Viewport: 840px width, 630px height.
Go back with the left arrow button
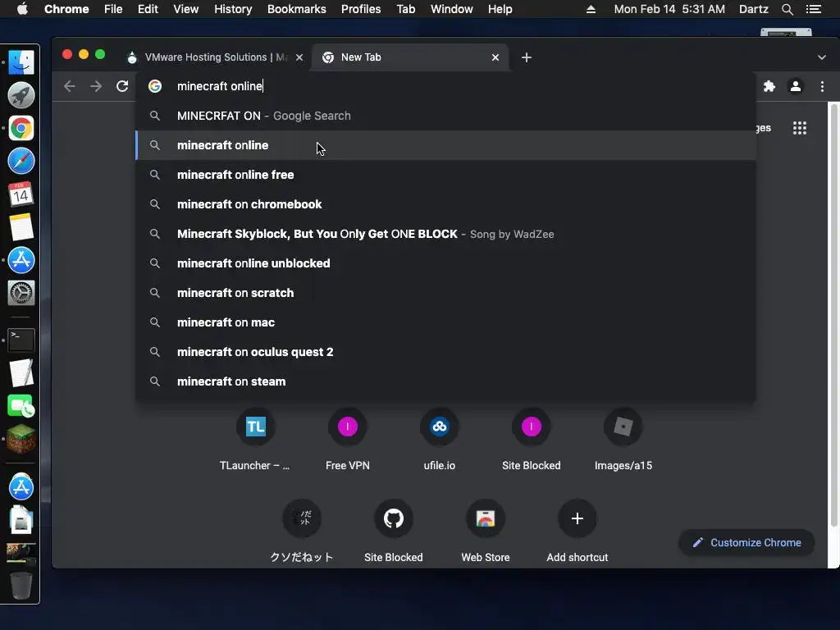pos(70,86)
